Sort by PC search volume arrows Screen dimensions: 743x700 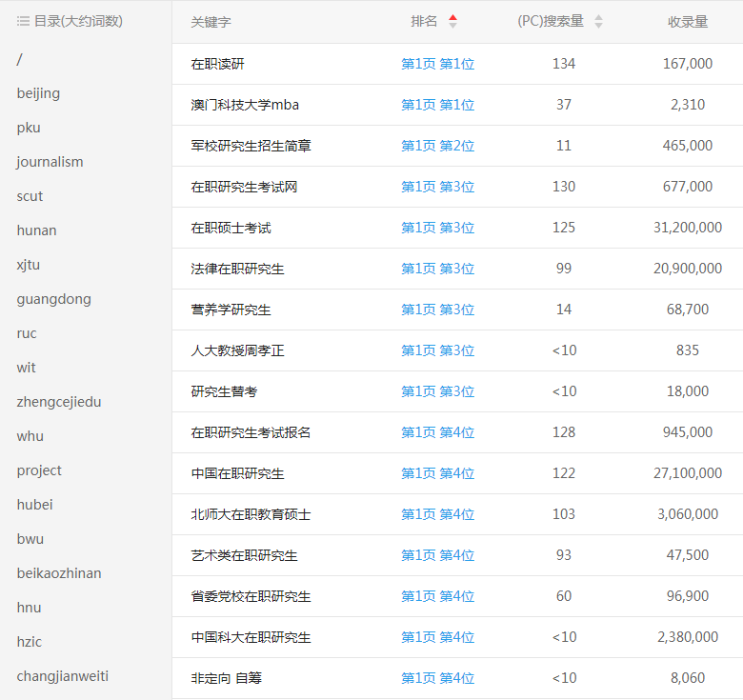click(598, 21)
